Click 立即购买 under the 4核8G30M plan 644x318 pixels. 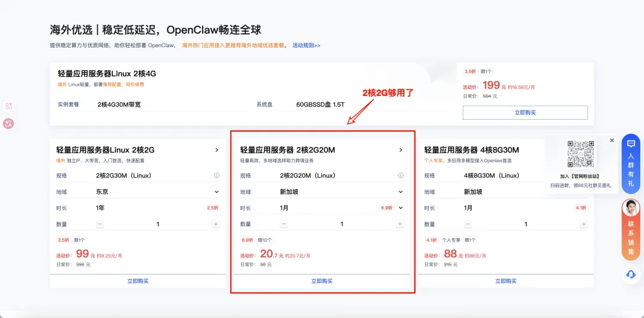(506, 281)
